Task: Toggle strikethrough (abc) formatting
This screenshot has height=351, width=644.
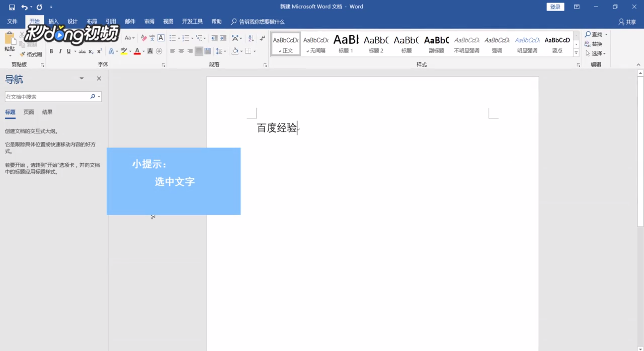Action: pyautogui.click(x=82, y=51)
